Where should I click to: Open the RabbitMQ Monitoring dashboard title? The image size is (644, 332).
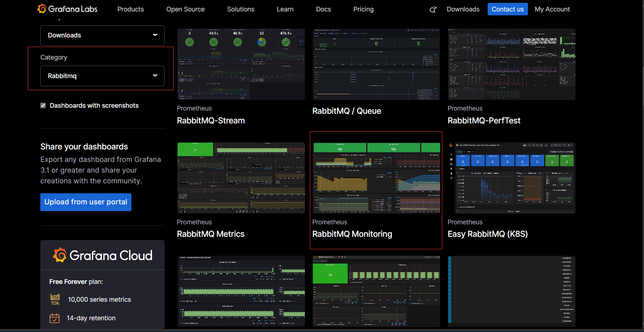[352, 234]
